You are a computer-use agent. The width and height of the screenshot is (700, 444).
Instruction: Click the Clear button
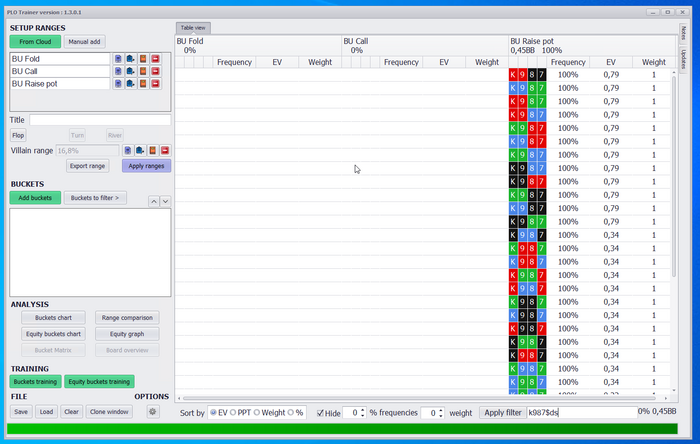pos(71,411)
